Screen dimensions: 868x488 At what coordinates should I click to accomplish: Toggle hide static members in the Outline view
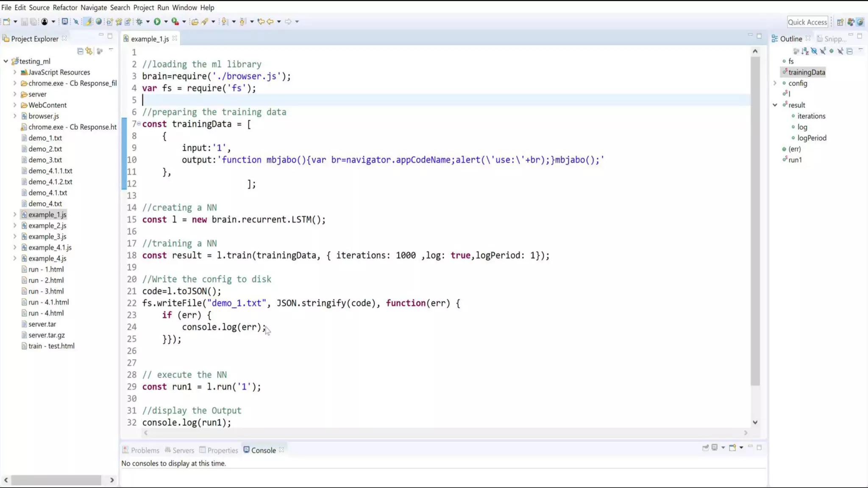[x=823, y=51]
